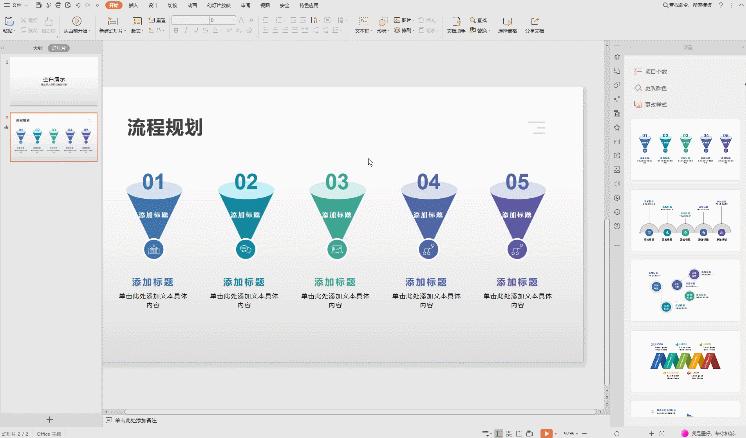Image resolution: width=746 pixels, height=438 pixels.
Task: Toggle Underline formatting
Action: coord(196,30)
